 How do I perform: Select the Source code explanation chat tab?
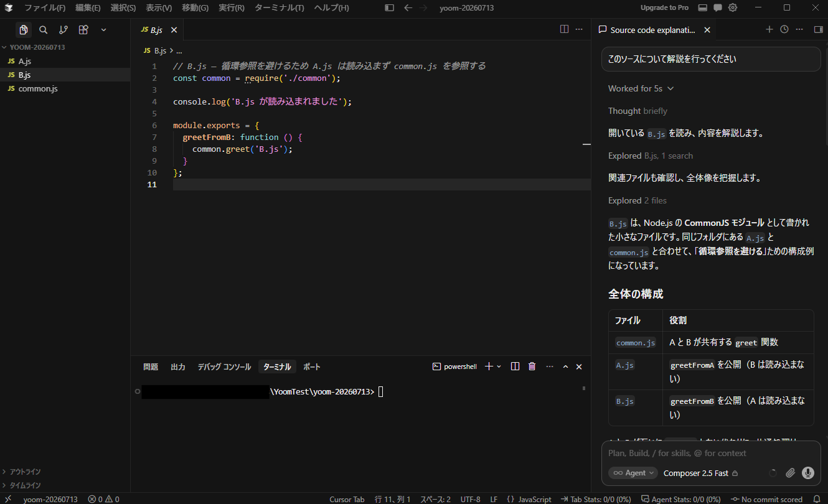654,30
